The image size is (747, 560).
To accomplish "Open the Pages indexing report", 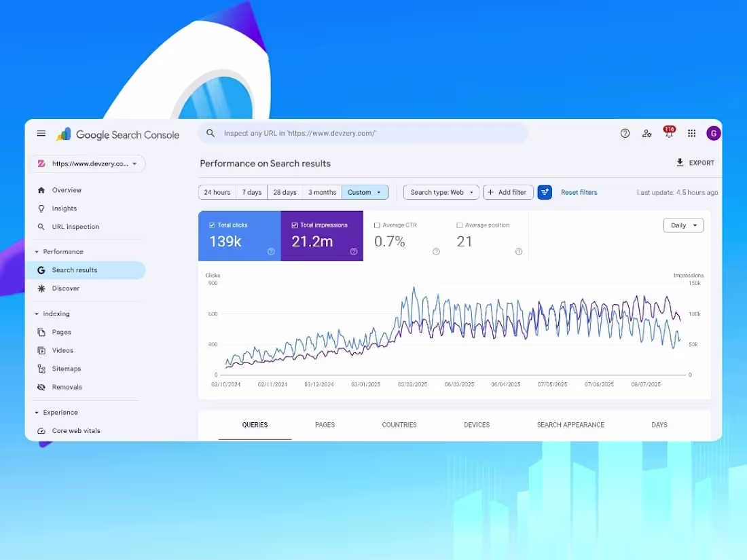I will [x=61, y=332].
